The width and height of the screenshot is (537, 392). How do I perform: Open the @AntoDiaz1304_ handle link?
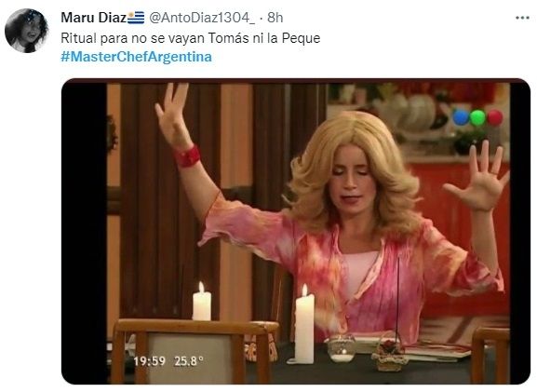(x=202, y=18)
